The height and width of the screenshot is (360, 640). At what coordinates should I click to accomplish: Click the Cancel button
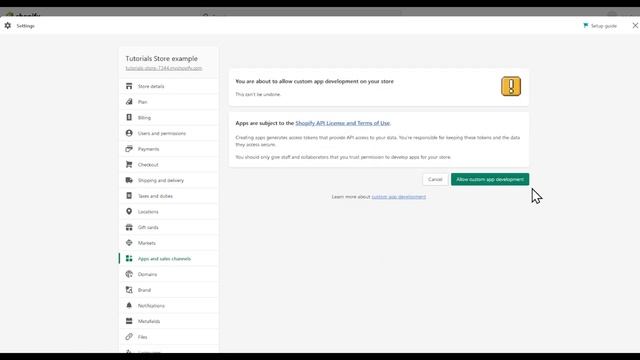(x=435, y=179)
